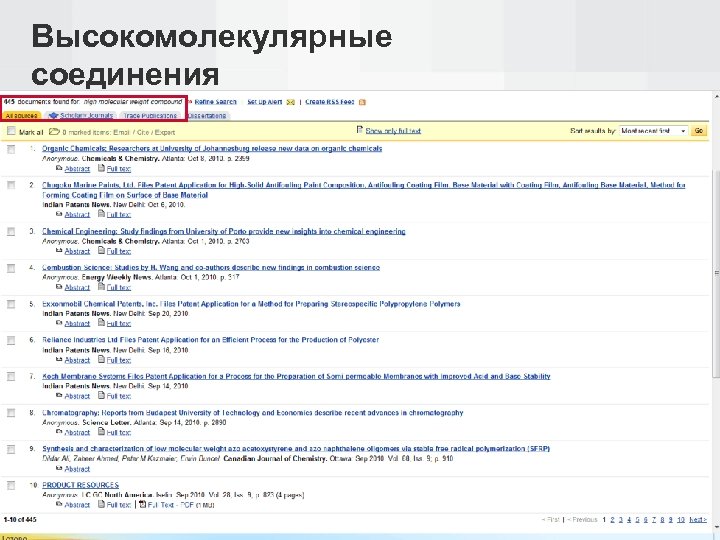Viewport: 720px width, 540px height.
Task: Open the University of Porto chemical engineering title
Action: [x=224, y=231]
